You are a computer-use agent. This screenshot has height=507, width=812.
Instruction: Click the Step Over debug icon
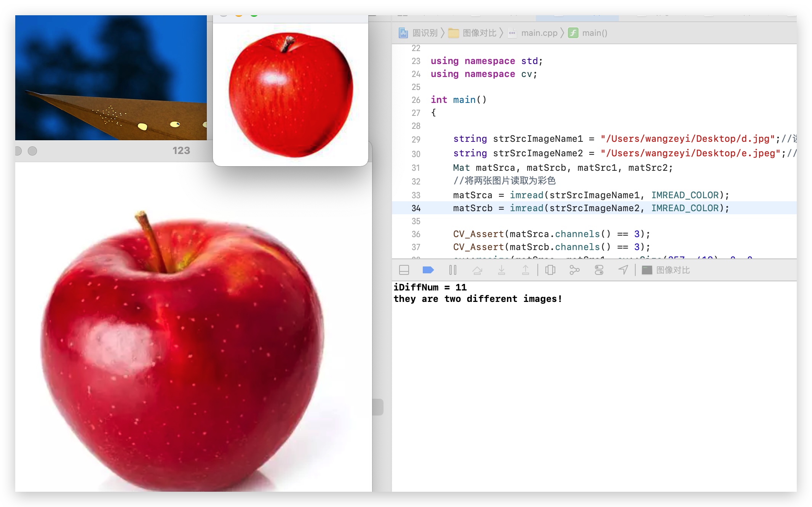pos(477,270)
